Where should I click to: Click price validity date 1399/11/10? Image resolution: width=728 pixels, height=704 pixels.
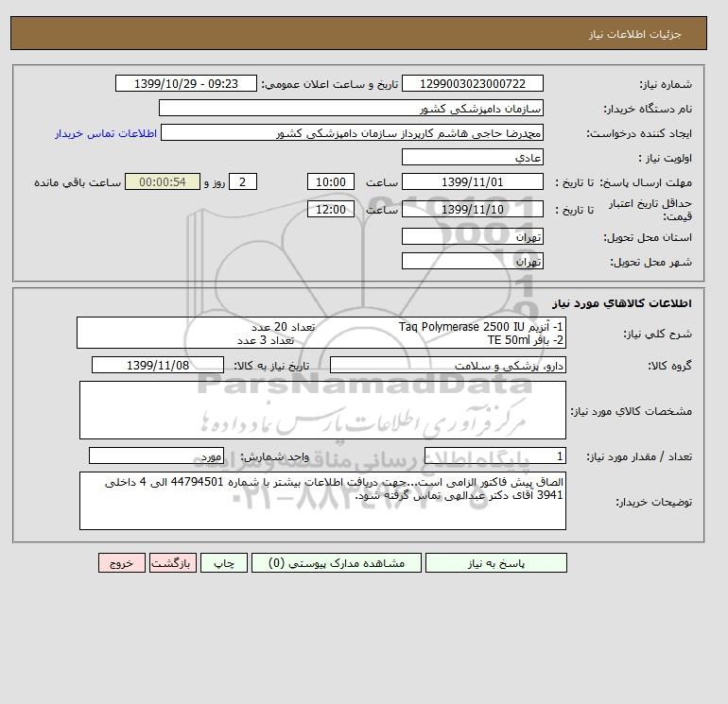[472, 209]
